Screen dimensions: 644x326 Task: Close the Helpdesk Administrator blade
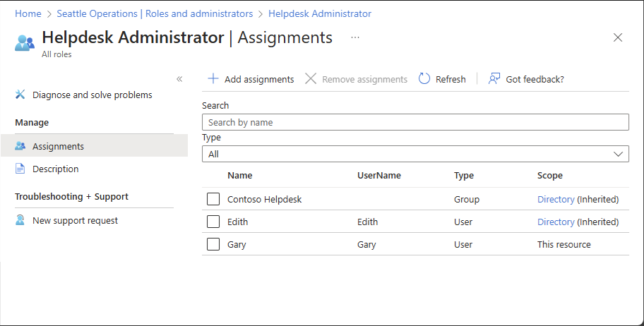[x=618, y=37]
